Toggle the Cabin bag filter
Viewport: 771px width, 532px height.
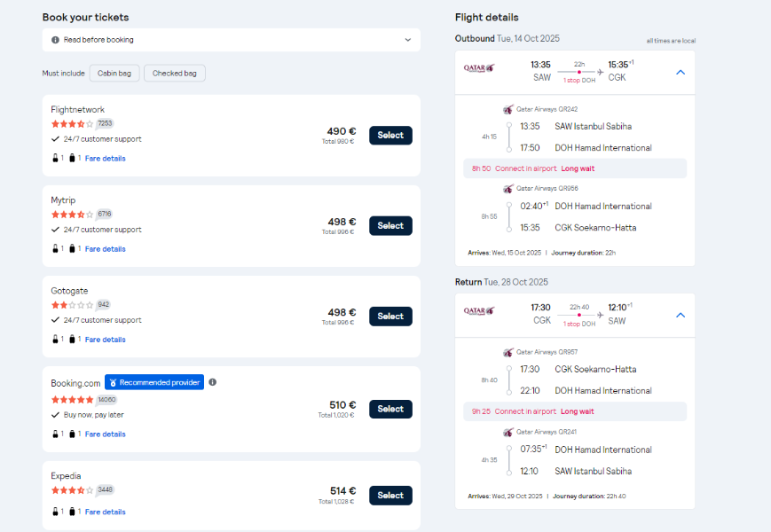[x=114, y=74]
